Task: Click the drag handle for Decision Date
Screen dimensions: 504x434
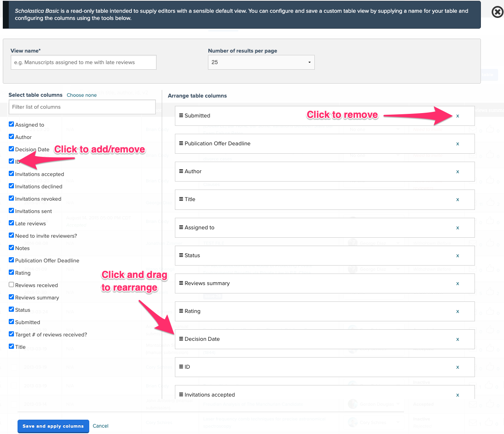Action: [x=181, y=339]
